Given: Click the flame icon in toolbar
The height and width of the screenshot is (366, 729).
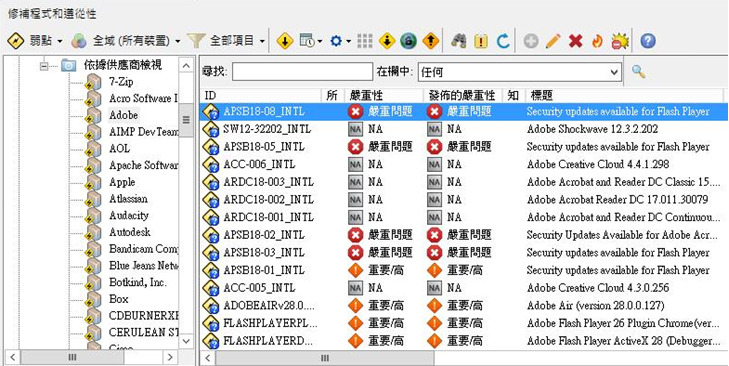Looking at the screenshot, I should (x=597, y=41).
